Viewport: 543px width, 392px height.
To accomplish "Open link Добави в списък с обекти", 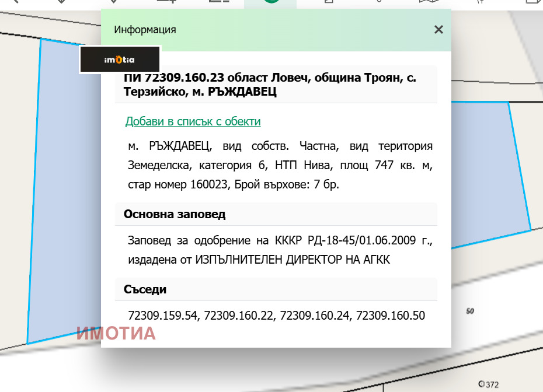I will point(193,121).
